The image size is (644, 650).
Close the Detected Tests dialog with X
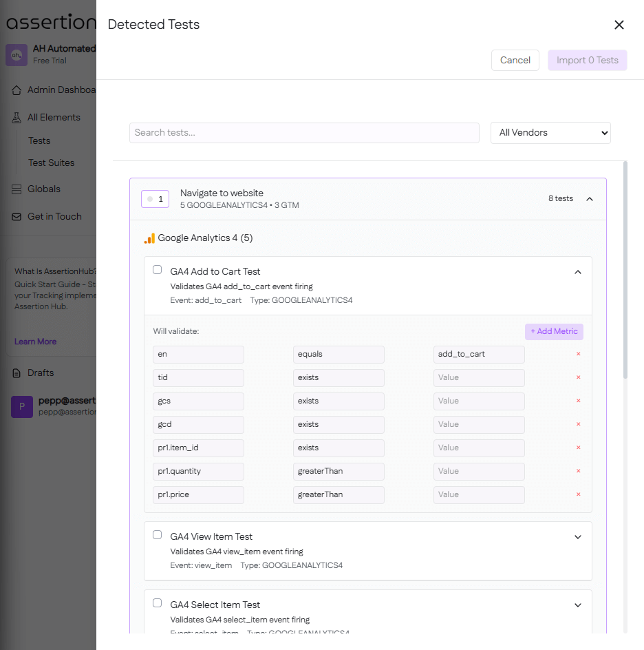[x=619, y=25]
